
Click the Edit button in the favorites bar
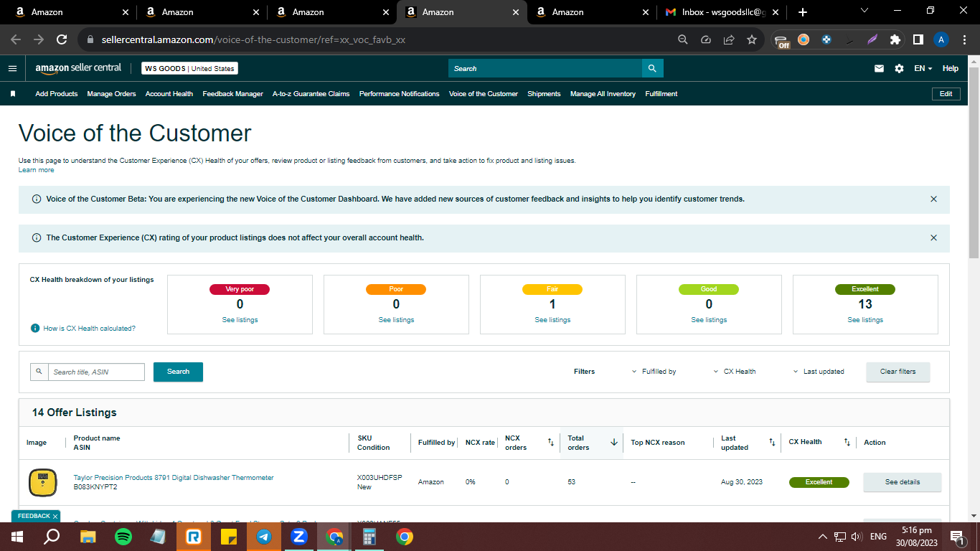tap(946, 94)
